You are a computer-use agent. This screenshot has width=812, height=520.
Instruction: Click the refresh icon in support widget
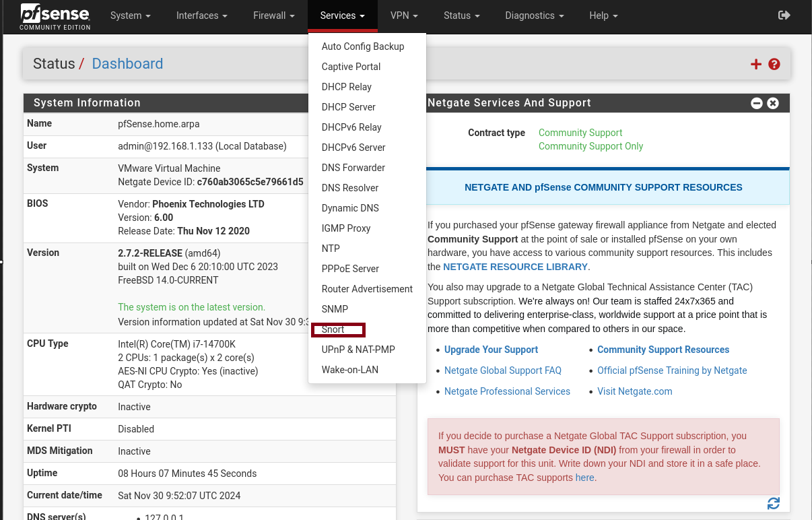pos(774,503)
